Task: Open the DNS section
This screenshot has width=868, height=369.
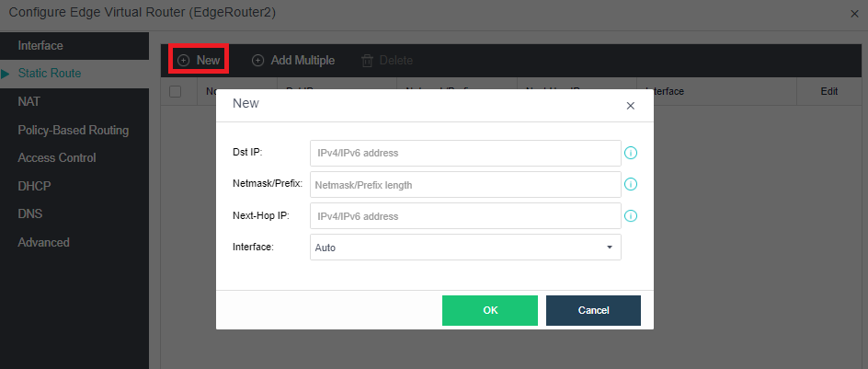Action: coord(30,214)
